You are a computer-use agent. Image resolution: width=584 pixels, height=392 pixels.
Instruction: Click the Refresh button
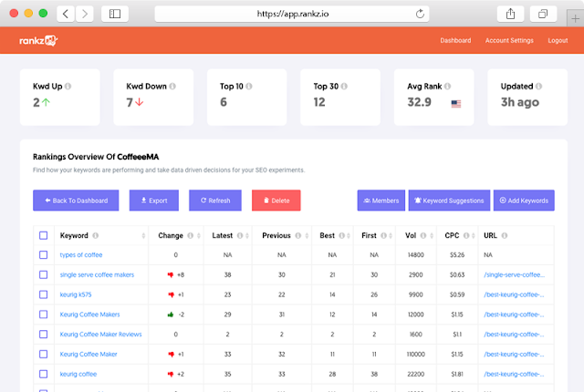click(215, 201)
